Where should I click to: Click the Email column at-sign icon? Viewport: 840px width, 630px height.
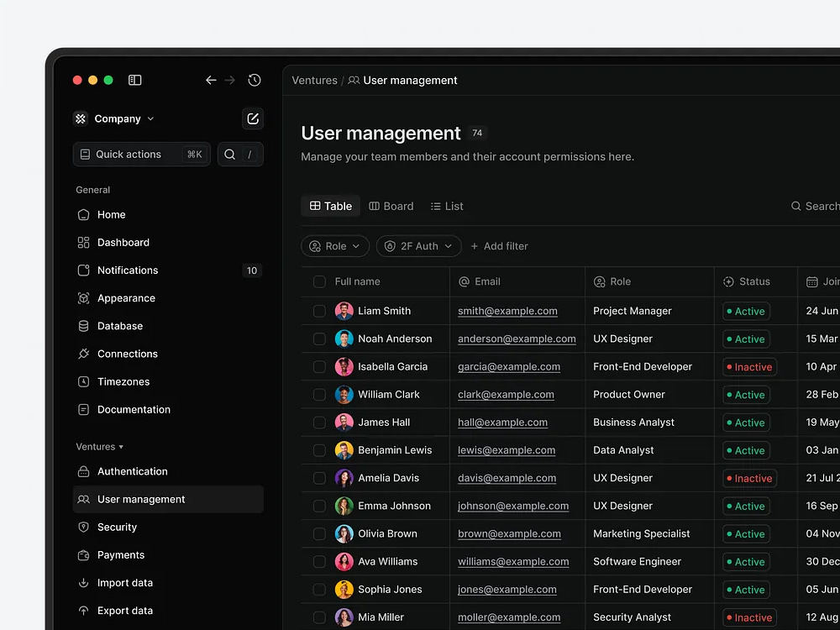click(464, 281)
